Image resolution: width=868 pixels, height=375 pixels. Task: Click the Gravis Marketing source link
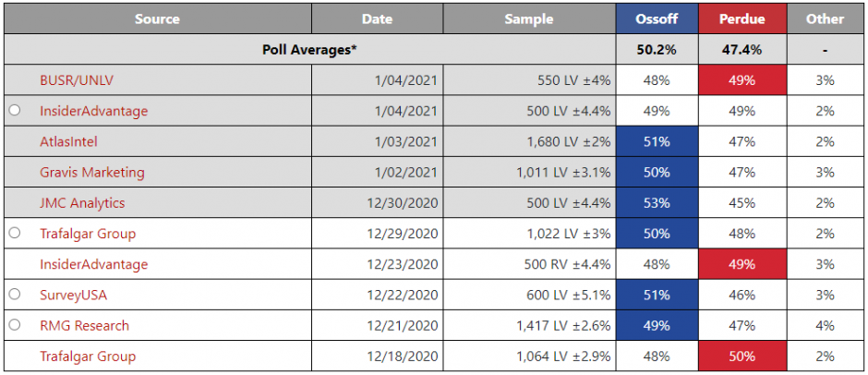(x=91, y=172)
